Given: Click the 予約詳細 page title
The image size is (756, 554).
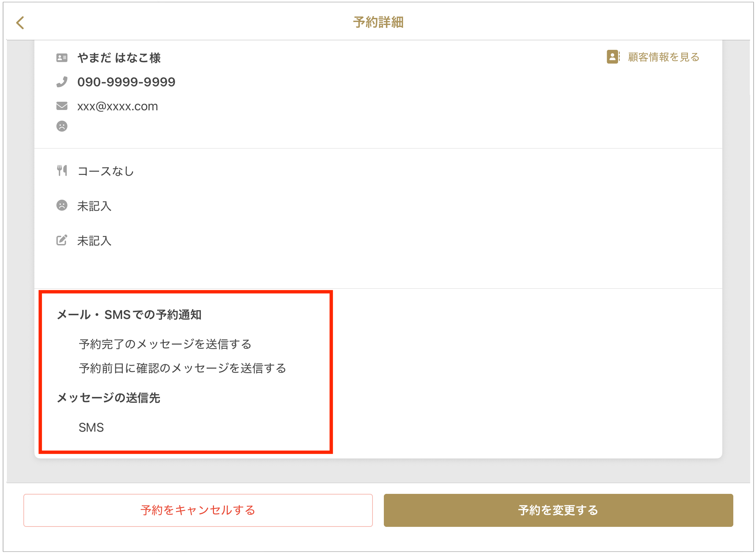Looking at the screenshot, I should tap(378, 22).
